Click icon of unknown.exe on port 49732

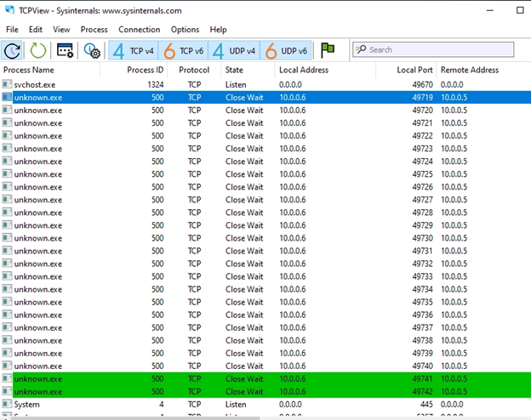[x=7, y=264]
